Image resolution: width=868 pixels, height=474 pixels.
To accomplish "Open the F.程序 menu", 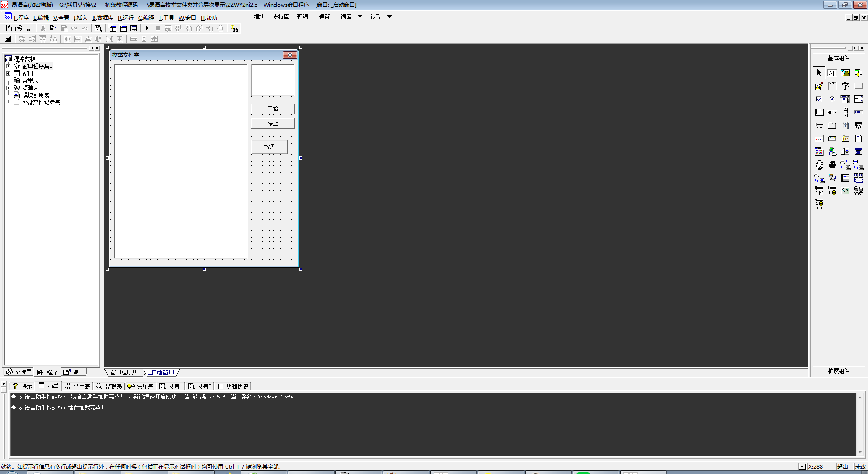I will [21, 18].
